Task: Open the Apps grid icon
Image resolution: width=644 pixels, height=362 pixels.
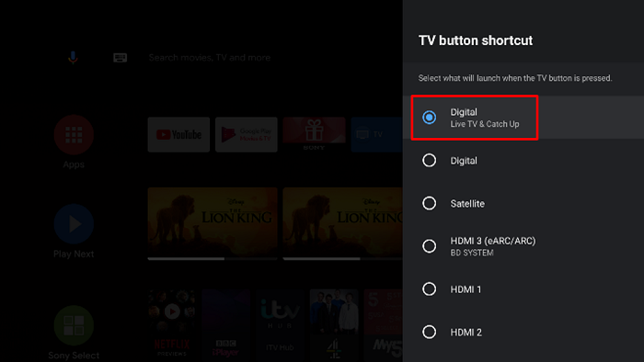Action: pos(74,135)
